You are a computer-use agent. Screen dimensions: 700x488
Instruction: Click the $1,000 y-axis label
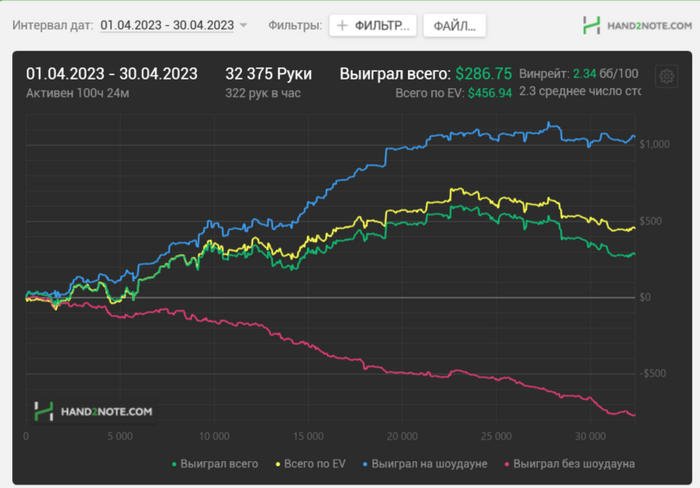tap(654, 144)
